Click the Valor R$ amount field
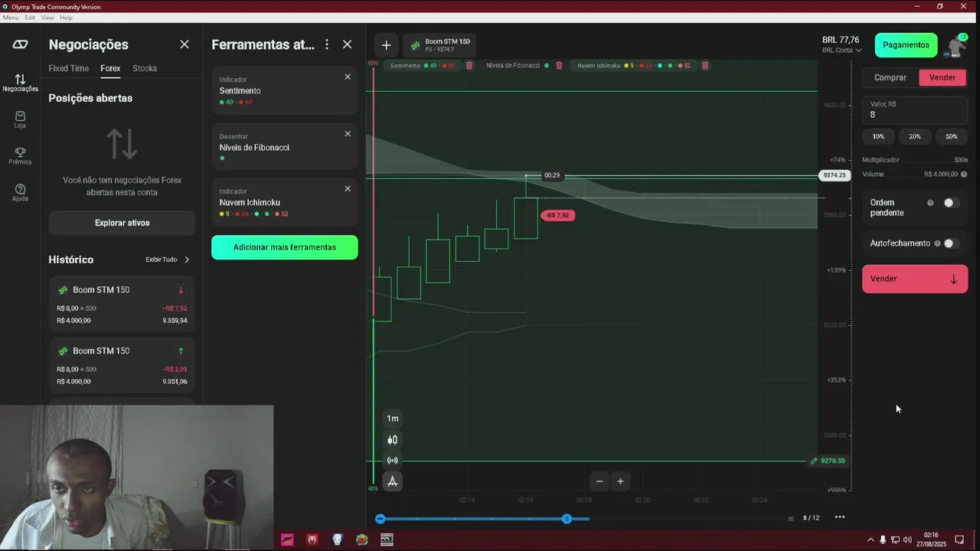This screenshot has height=551, width=980. click(x=915, y=109)
